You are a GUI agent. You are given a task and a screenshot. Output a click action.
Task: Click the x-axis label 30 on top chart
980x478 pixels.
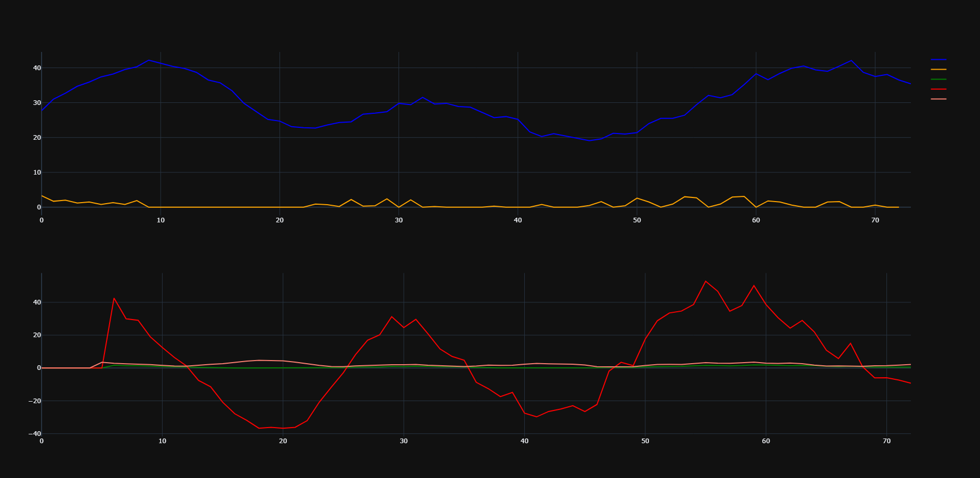(x=399, y=220)
